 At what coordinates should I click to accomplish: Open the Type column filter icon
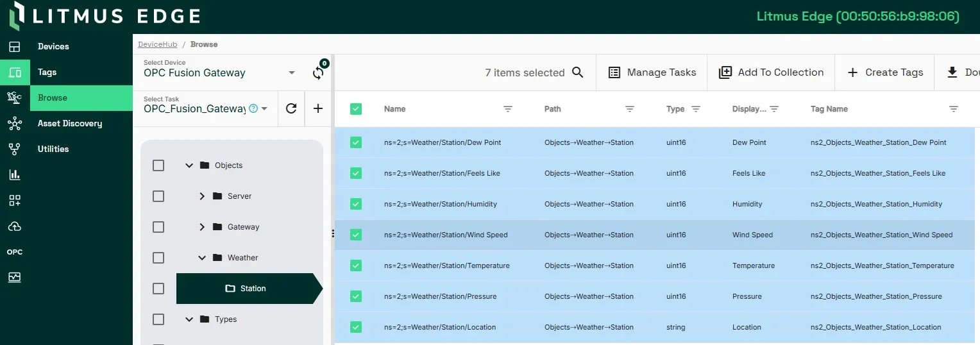tap(696, 109)
